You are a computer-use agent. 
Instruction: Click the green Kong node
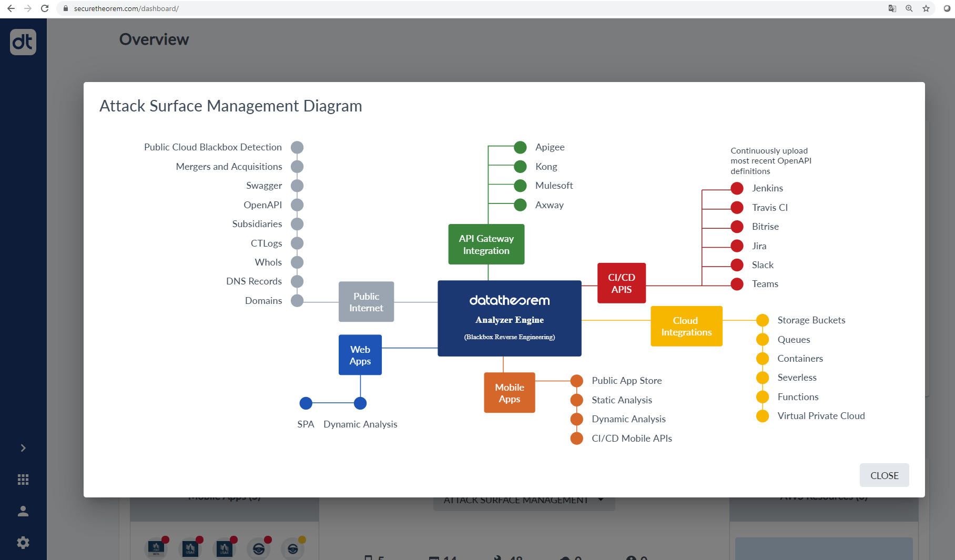coord(520,167)
